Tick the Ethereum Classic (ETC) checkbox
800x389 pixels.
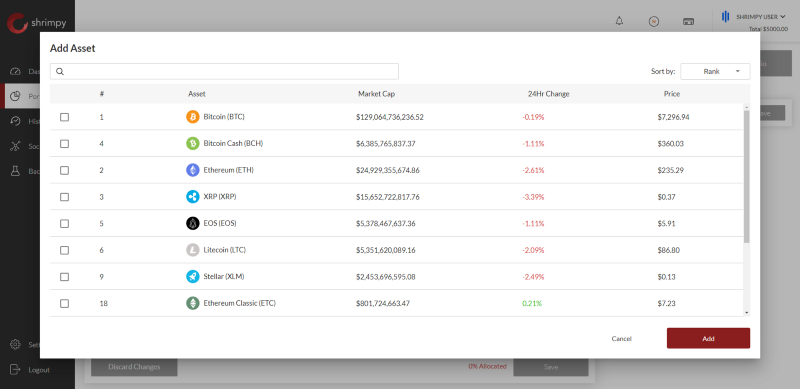pos(64,303)
